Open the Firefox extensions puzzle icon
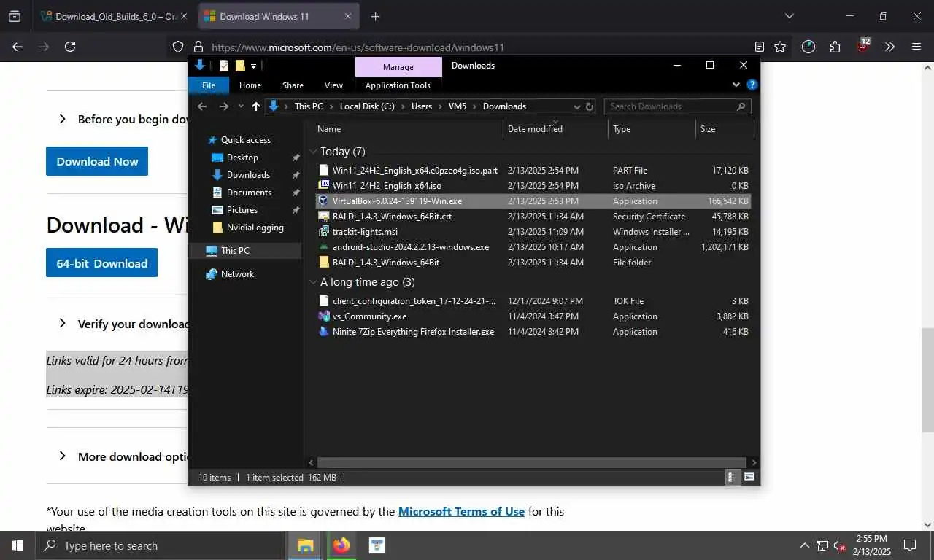 pyautogui.click(x=835, y=47)
